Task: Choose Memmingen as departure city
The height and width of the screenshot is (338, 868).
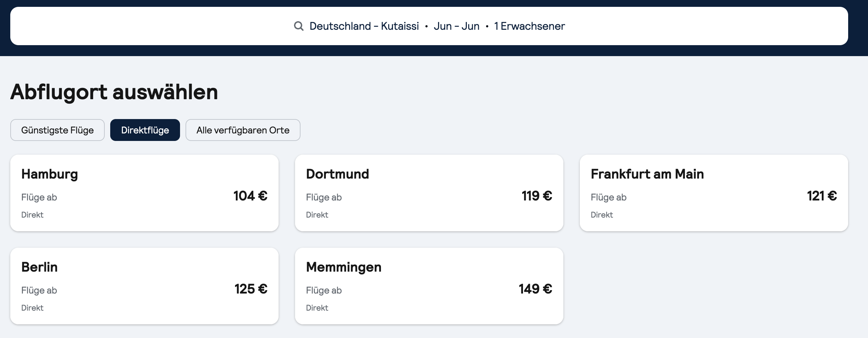Action: point(429,286)
